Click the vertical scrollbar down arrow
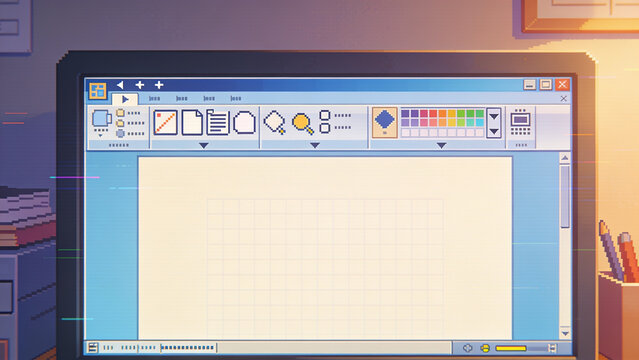Screen dimensions: 639x360 tap(565, 333)
